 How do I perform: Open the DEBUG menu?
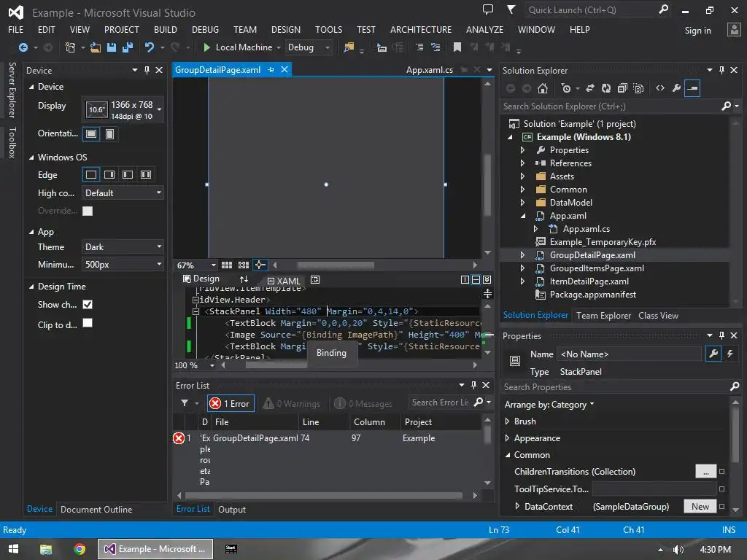[x=205, y=29]
